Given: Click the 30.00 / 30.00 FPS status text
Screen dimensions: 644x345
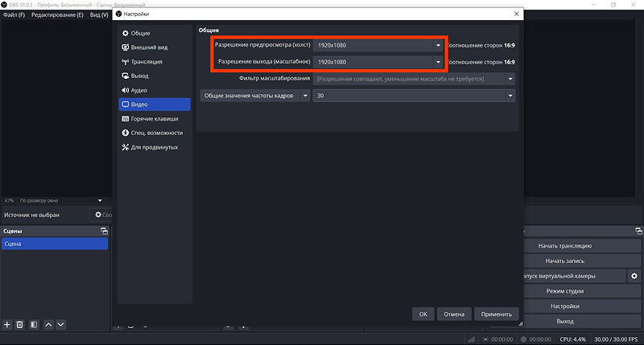Looking at the screenshot, I should (x=616, y=339).
